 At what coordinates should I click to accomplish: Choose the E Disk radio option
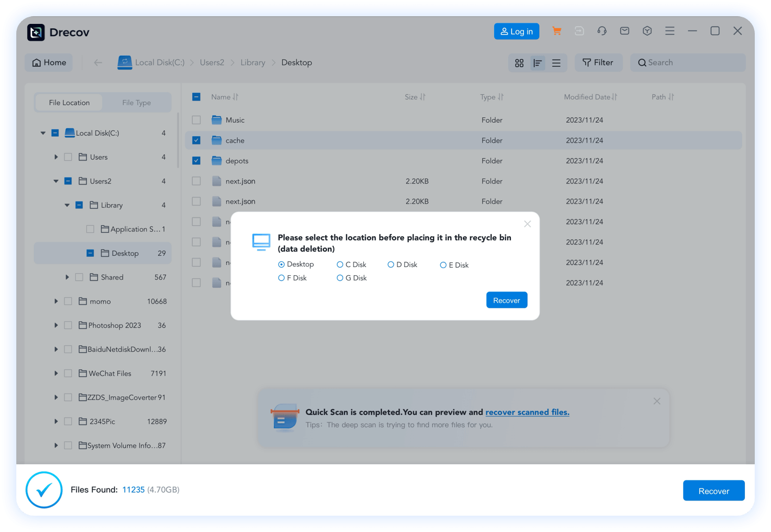click(x=443, y=265)
